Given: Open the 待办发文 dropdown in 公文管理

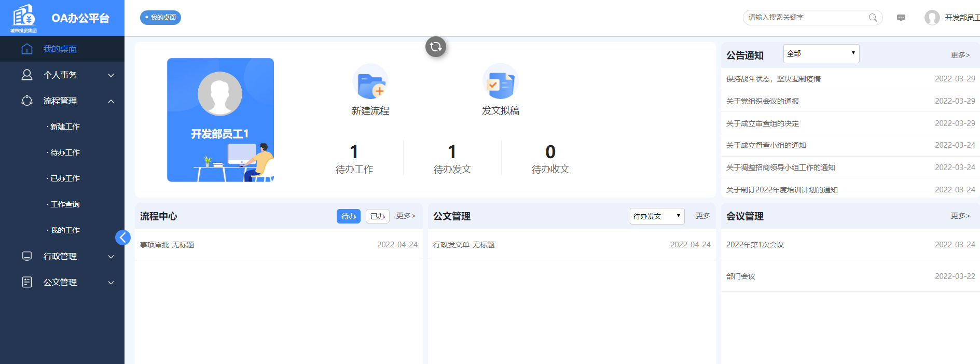Looking at the screenshot, I should point(657,216).
